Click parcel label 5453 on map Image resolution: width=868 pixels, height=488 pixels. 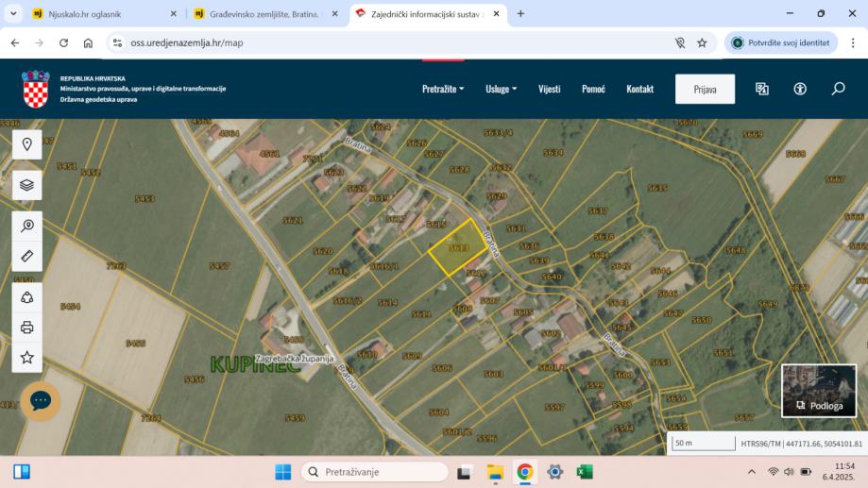tap(145, 198)
